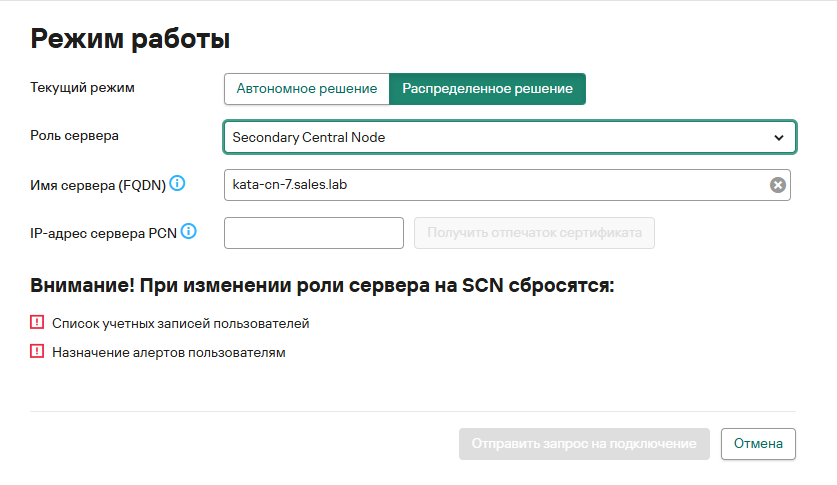837x485 pixels.
Task: Click the empty PCN IP address input
Action: coord(313,234)
